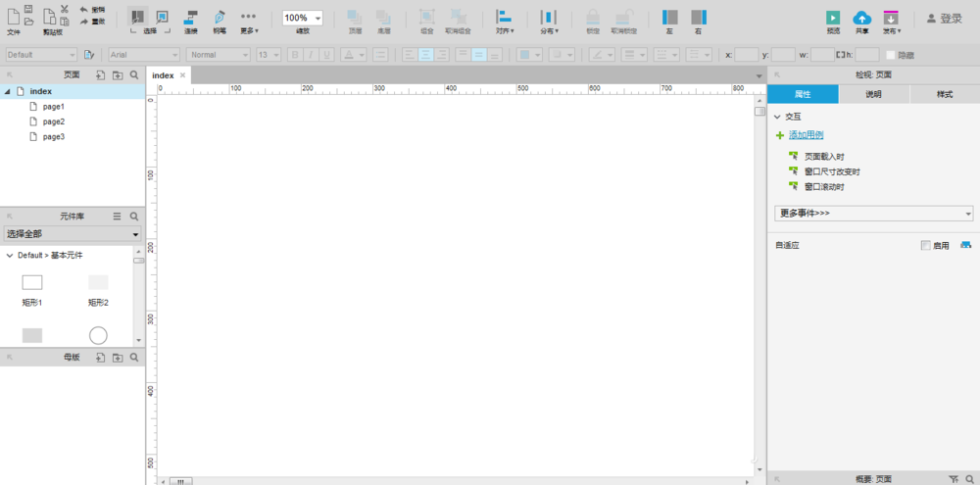This screenshot has width=980, height=485.
Task: Check the 隐藏 hidden checkbox
Action: [x=891, y=55]
